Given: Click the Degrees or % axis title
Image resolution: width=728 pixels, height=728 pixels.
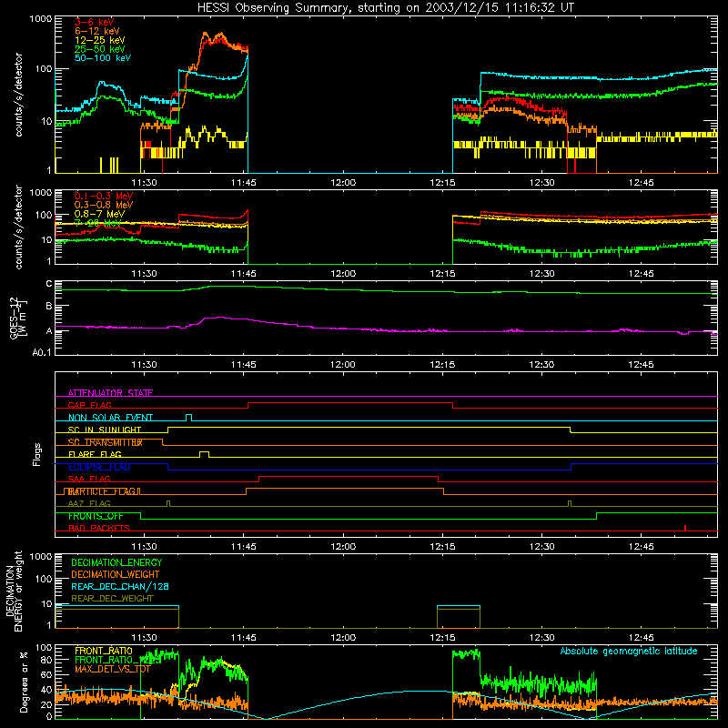Looking at the screenshot, I should pos(24,682).
